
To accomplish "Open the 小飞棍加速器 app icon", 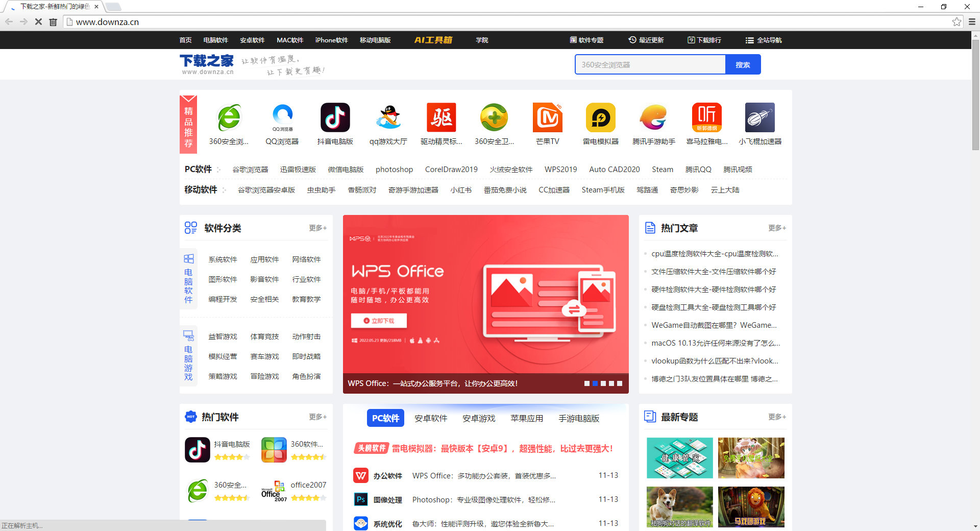I will coord(760,117).
